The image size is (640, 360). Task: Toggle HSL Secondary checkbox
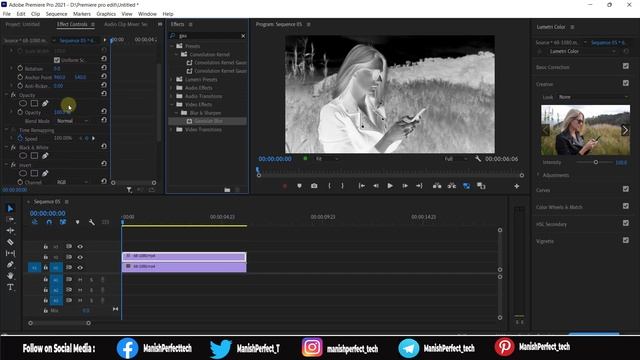tap(626, 223)
